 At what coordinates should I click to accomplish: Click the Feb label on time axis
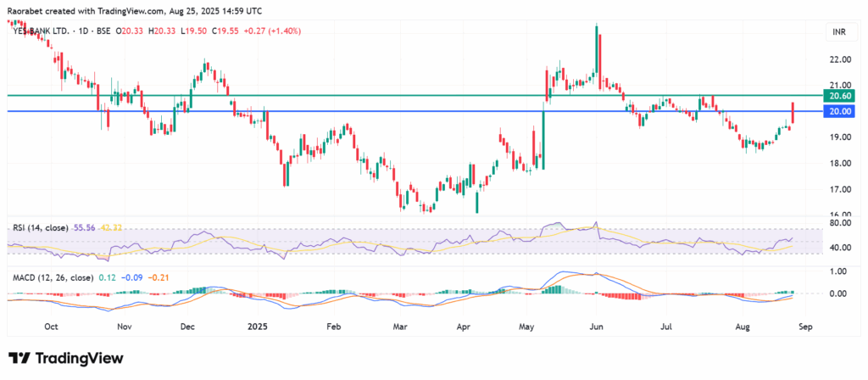point(333,327)
